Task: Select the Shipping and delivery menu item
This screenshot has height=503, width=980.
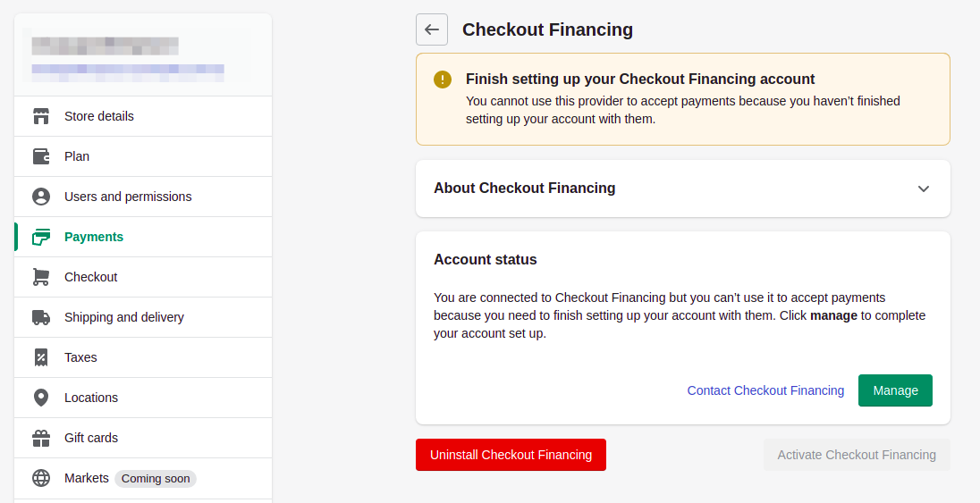Action: 124,317
